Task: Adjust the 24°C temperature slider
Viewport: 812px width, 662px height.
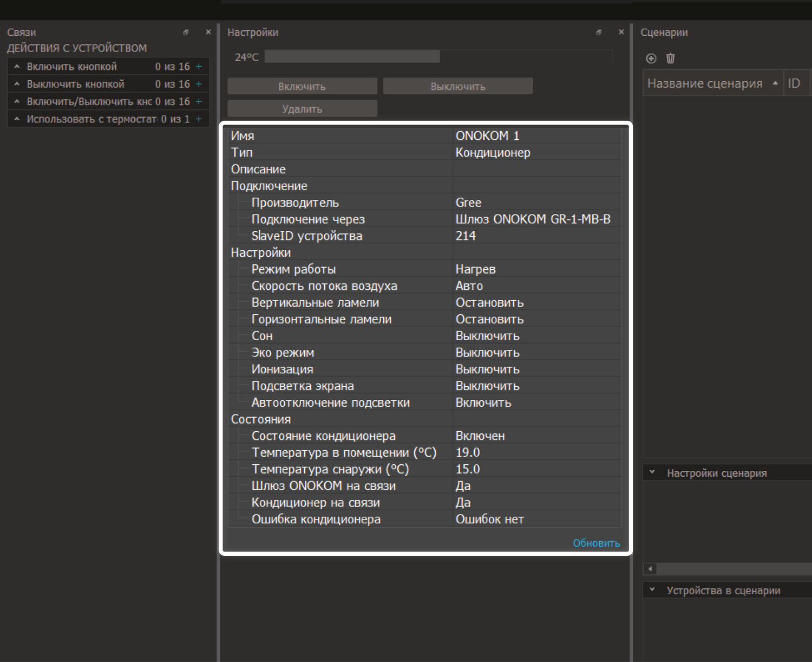Action: (438, 57)
